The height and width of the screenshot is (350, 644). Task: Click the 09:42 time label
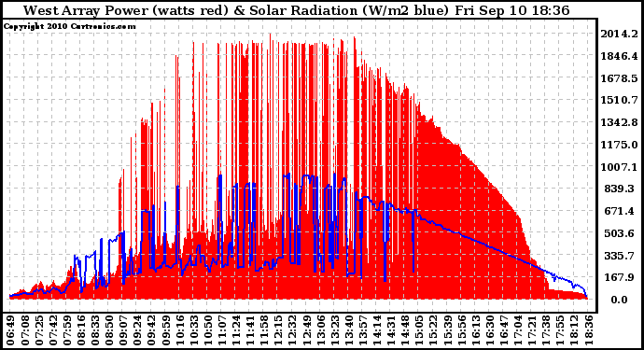(151, 329)
